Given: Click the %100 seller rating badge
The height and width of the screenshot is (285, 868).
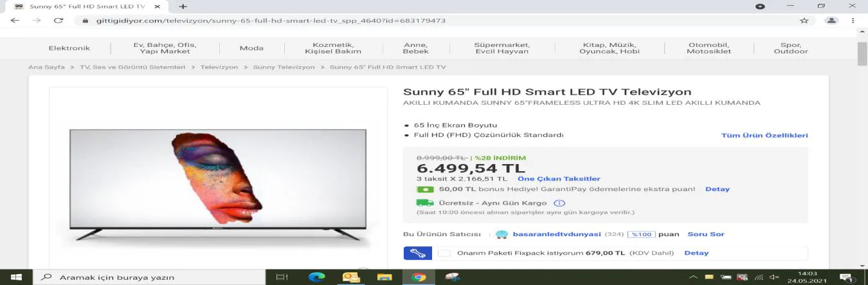Looking at the screenshot, I should [641, 234].
